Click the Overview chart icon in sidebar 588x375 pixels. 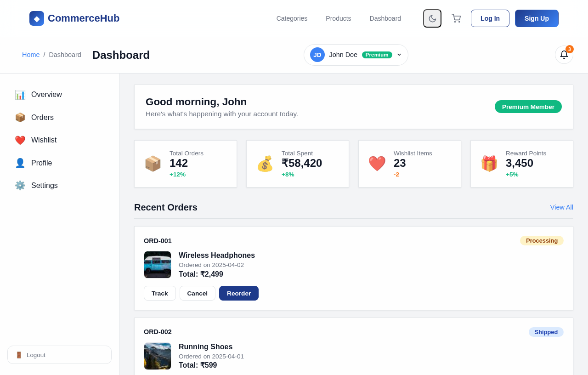pyautogui.click(x=20, y=95)
